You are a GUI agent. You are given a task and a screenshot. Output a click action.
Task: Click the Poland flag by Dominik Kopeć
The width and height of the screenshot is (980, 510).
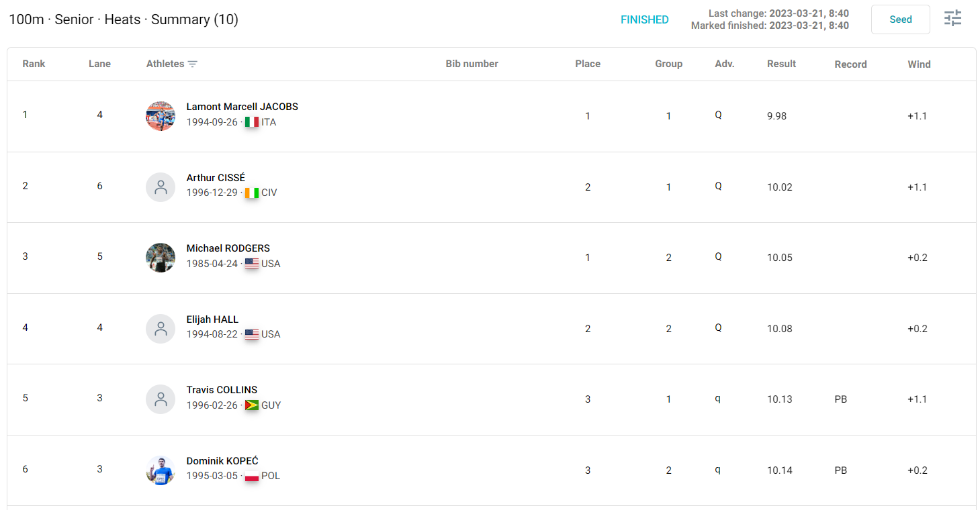(252, 476)
